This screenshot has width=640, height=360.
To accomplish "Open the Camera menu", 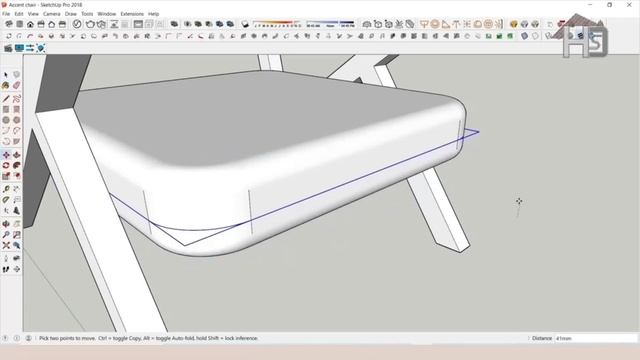I will pyautogui.click(x=52, y=14).
